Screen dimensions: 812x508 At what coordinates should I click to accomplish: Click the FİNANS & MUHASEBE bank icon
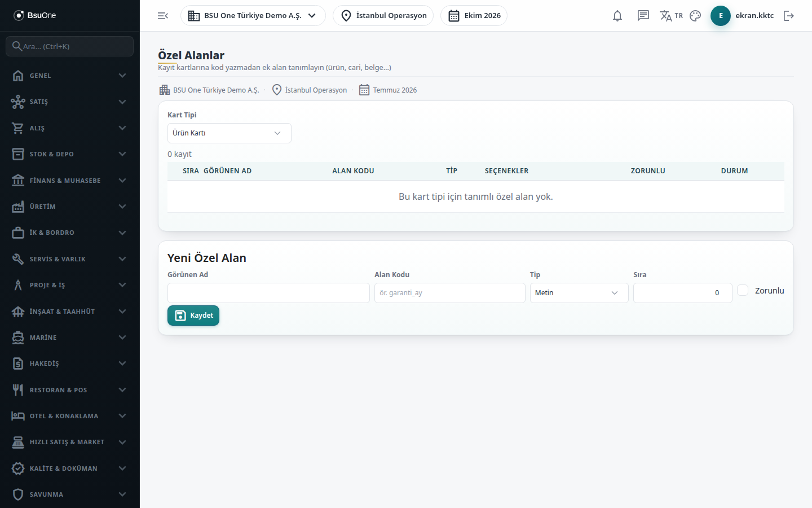pyautogui.click(x=18, y=181)
